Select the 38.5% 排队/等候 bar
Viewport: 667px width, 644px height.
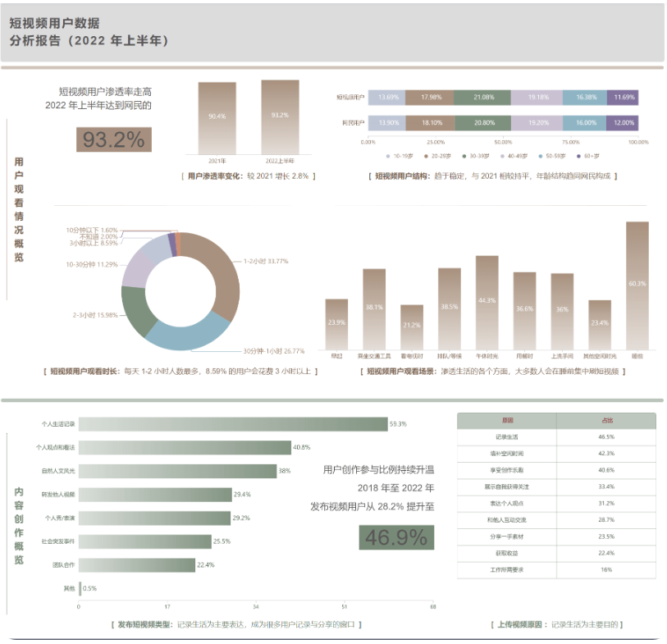tap(450, 308)
